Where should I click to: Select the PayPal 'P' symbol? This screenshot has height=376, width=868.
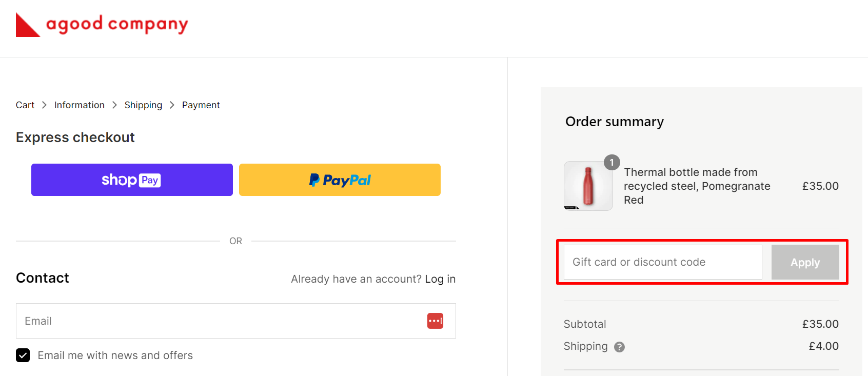pos(314,180)
